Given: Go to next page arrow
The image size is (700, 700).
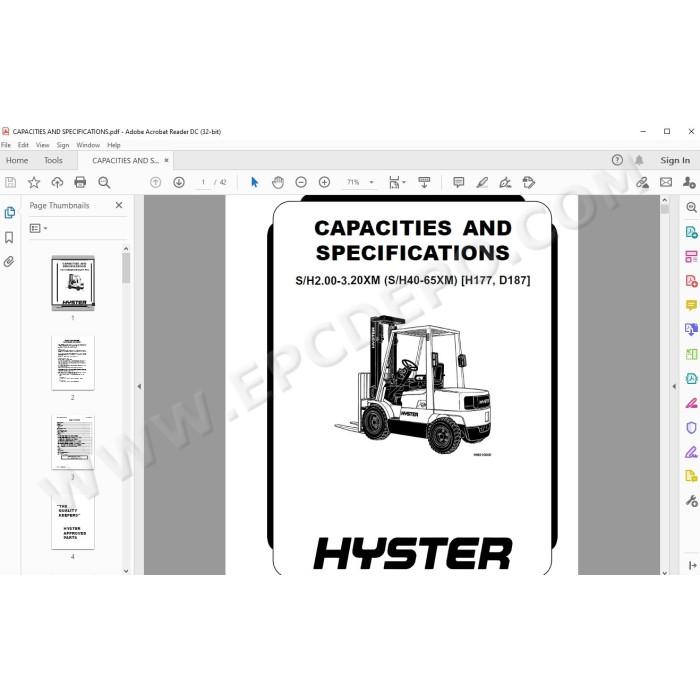Looking at the screenshot, I should [179, 182].
